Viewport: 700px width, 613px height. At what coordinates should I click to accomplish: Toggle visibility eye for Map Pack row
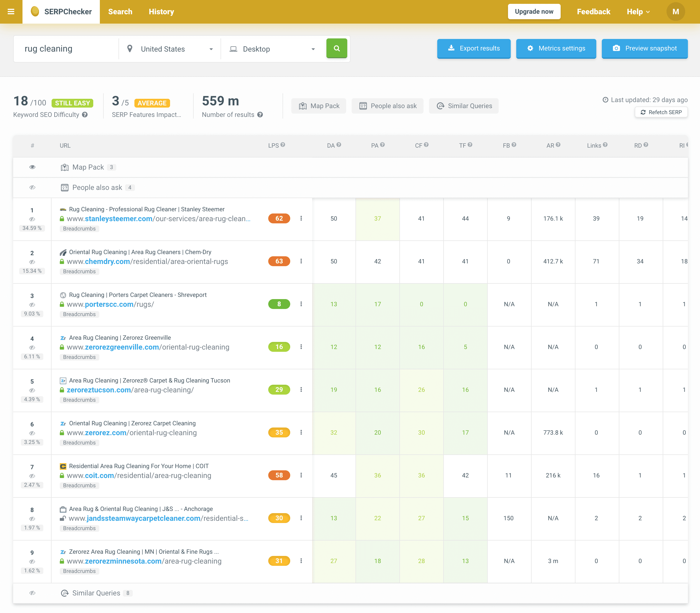click(x=32, y=167)
